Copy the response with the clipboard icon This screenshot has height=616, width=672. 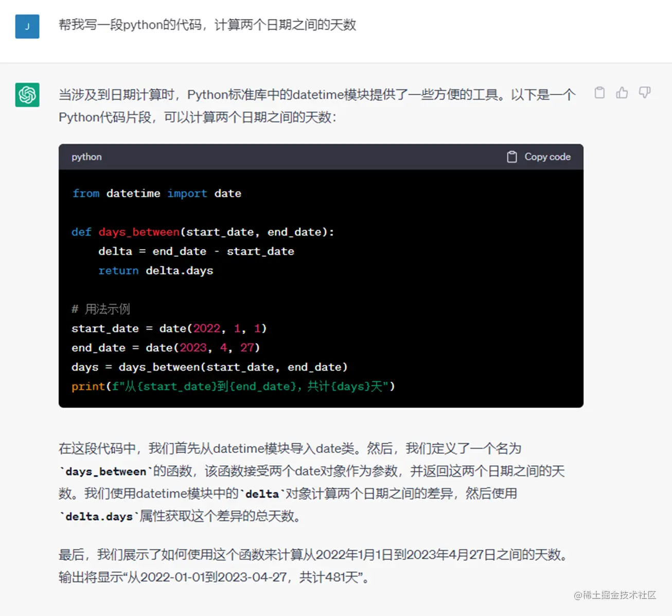click(599, 93)
